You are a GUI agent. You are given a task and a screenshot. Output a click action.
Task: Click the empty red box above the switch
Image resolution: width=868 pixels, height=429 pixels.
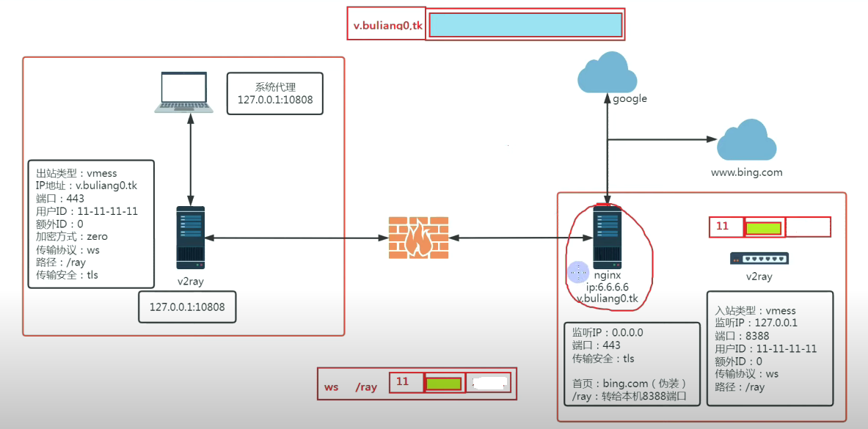[808, 227]
